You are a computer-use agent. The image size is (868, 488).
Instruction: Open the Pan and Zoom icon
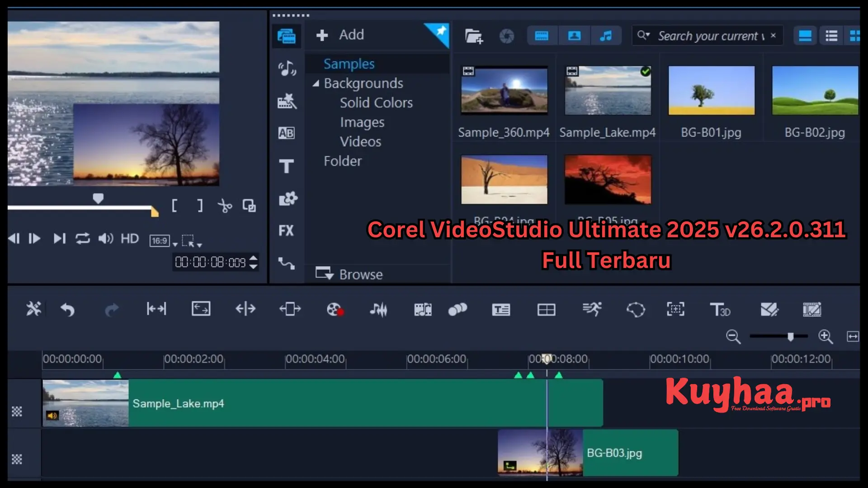(x=675, y=309)
